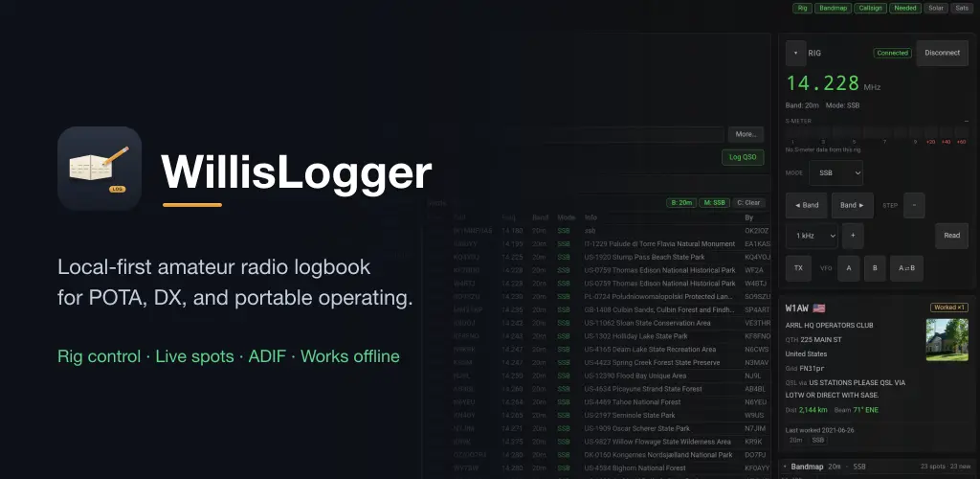980x479 pixels.
Task: Click the Disconnect button
Action: (x=942, y=53)
